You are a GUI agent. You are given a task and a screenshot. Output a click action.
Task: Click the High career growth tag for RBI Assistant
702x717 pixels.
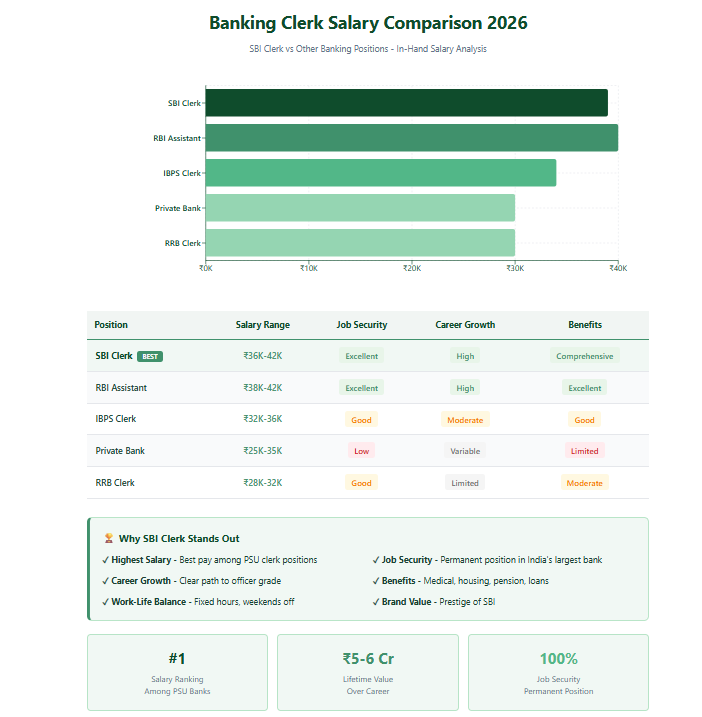click(465, 388)
